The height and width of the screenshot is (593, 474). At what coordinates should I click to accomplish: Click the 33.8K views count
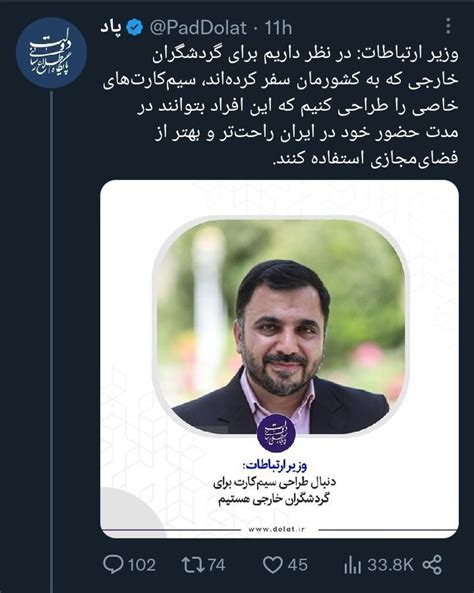(x=390, y=565)
